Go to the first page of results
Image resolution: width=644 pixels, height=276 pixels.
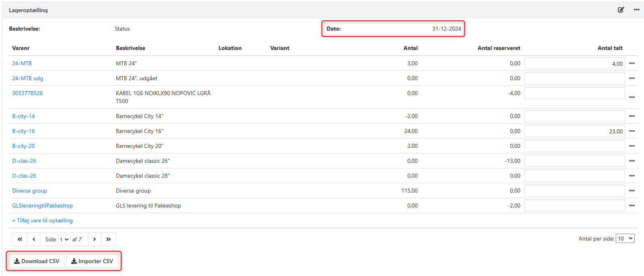pyautogui.click(x=20, y=239)
